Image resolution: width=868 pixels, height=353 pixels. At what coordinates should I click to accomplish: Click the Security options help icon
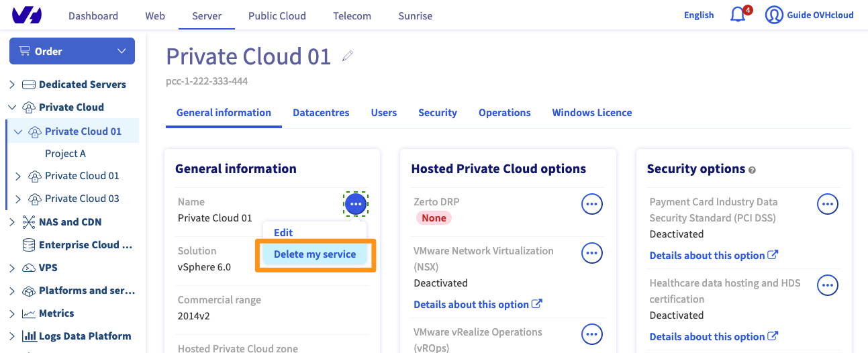[x=752, y=170]
